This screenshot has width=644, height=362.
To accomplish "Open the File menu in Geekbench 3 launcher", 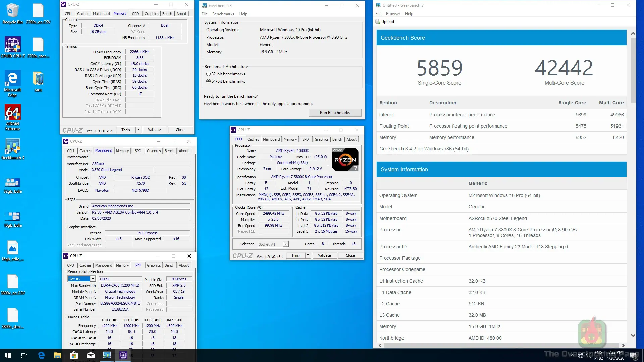I will point(205,14).
